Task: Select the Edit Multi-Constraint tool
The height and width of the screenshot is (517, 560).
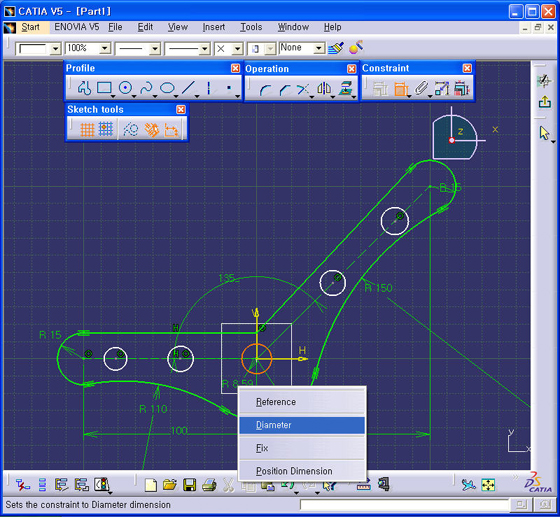Action: (x=462, y=88)
